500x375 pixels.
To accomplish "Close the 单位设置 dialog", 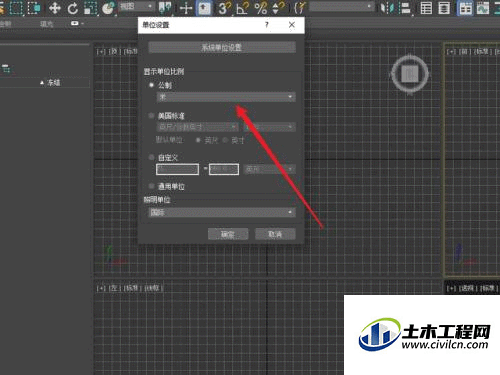I will point(292,25).
